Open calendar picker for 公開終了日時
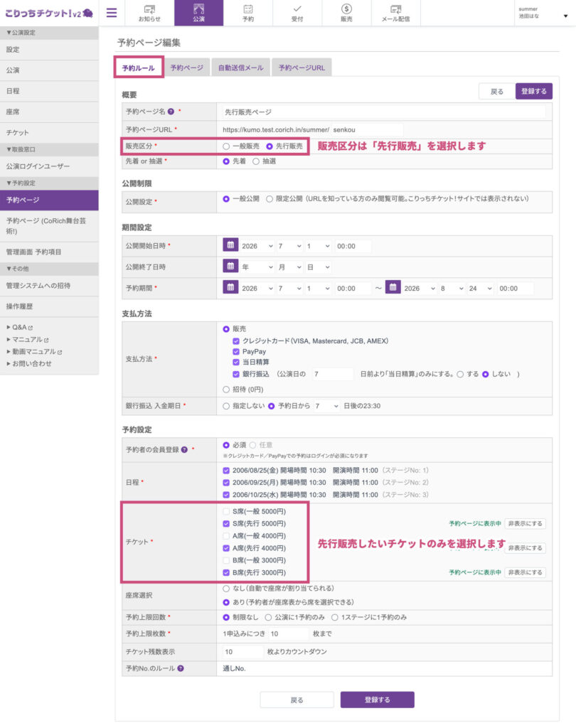Image resolution: width=576 pixels, height=728 pixels. (230, 267)
